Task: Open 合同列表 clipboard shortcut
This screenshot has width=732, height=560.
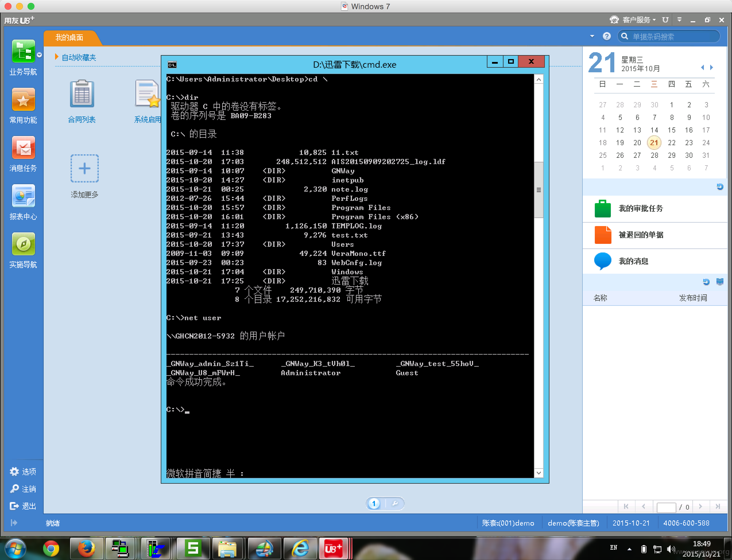Action: [x=82, y=94]
